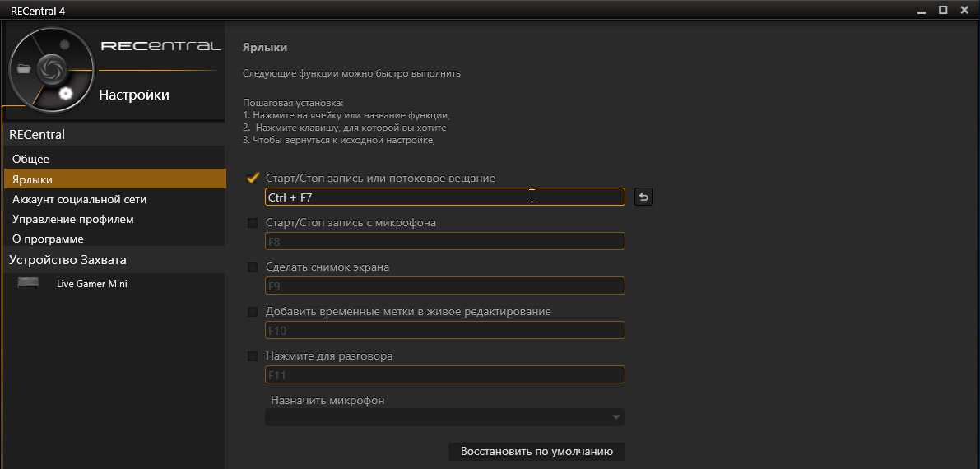Select Управление профилем in the sidebar
This screenshot has height=469, width=980.
[x=72, y=219]
